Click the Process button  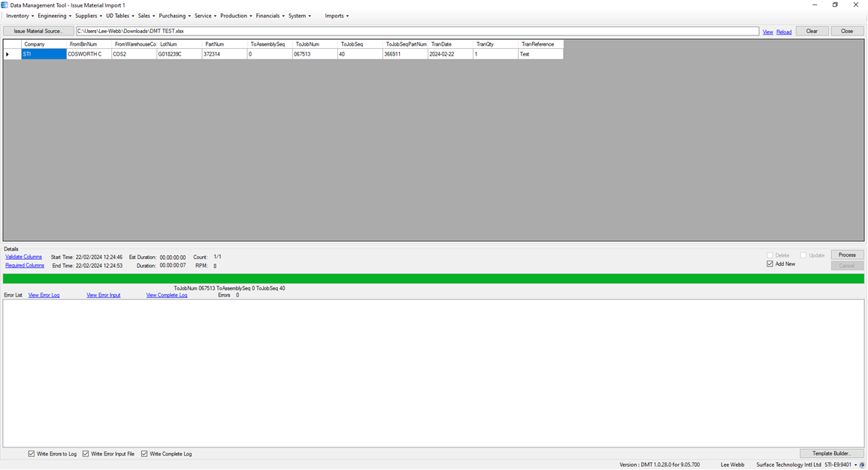(x=847, y=255)
